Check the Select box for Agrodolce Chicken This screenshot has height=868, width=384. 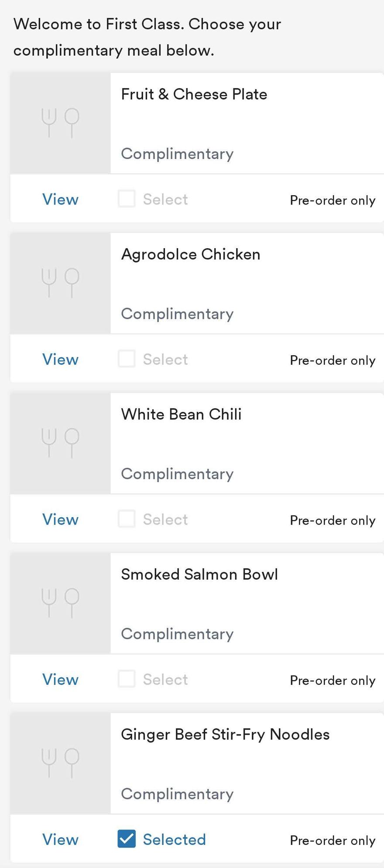[x=127, y=359]
